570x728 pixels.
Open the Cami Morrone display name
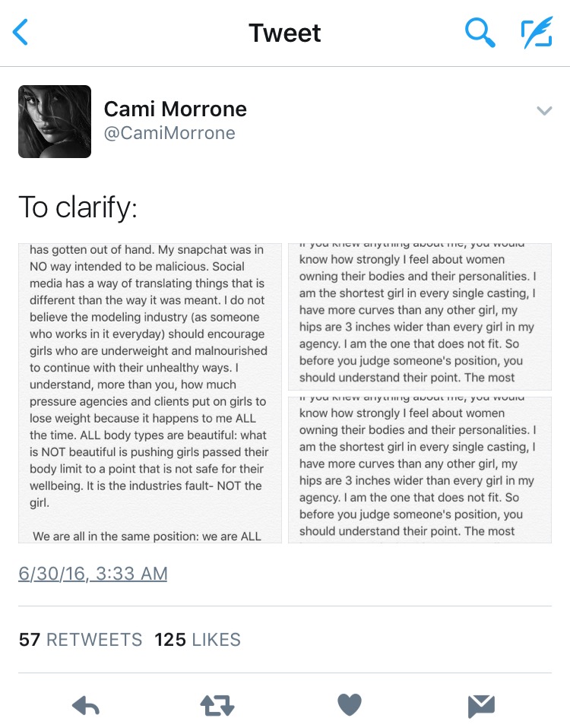click(175, 109)
